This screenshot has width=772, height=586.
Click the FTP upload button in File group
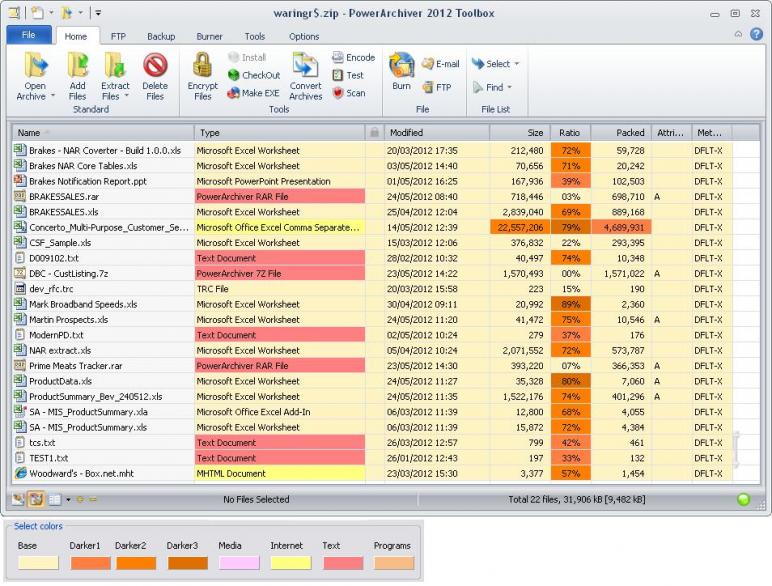[437, 87]
